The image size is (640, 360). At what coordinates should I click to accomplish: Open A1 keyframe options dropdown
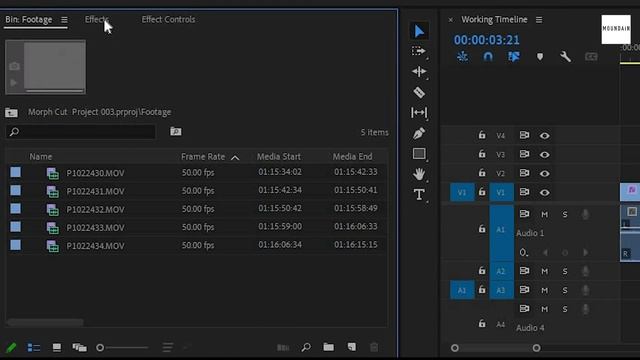point(524,253)
